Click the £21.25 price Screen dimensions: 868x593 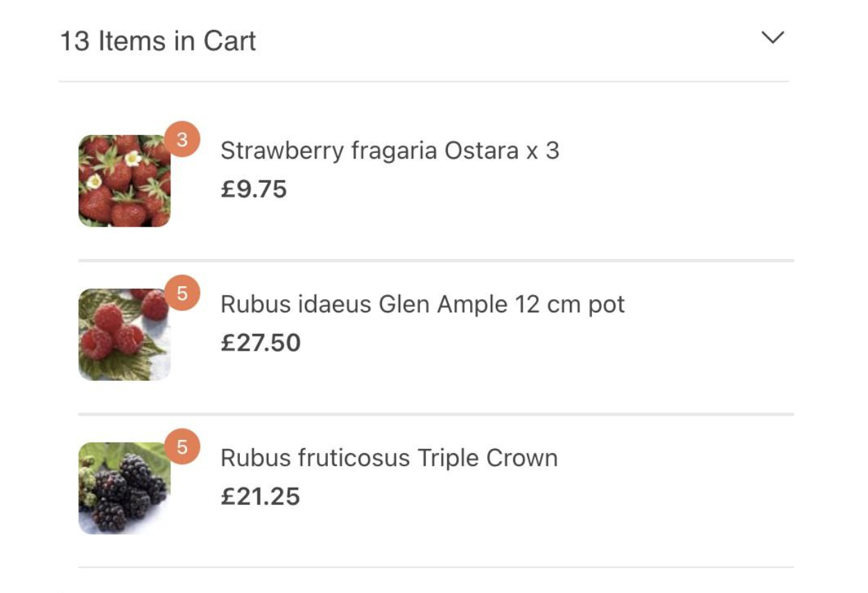[x=260, y=497]
